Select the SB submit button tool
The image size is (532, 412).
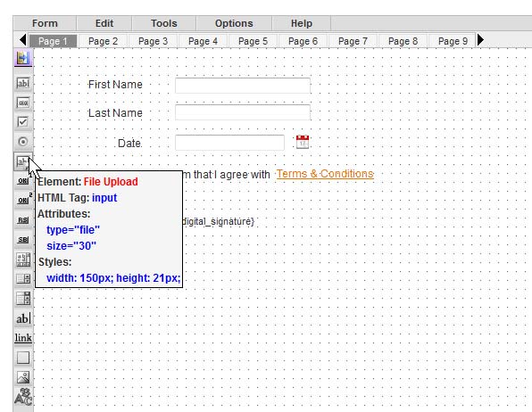tap(23, 240)
